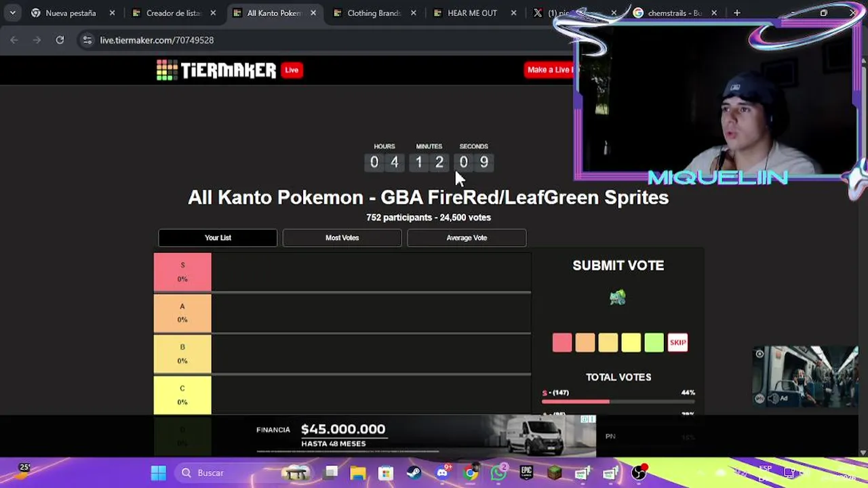The width and height of the screenshot is (868, 488).
Task: Click the red Live badge
Action: tap(292, 70)
